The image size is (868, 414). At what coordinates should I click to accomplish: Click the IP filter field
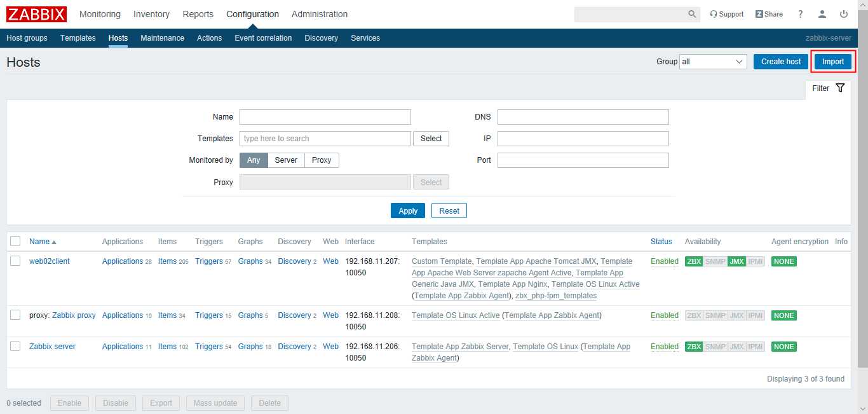[583, 139]
